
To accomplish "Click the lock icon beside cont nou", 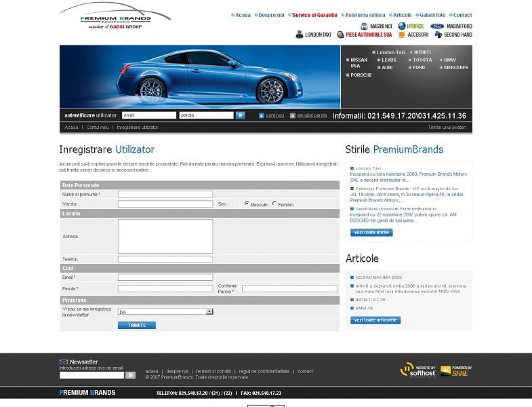I will point(261,115).
